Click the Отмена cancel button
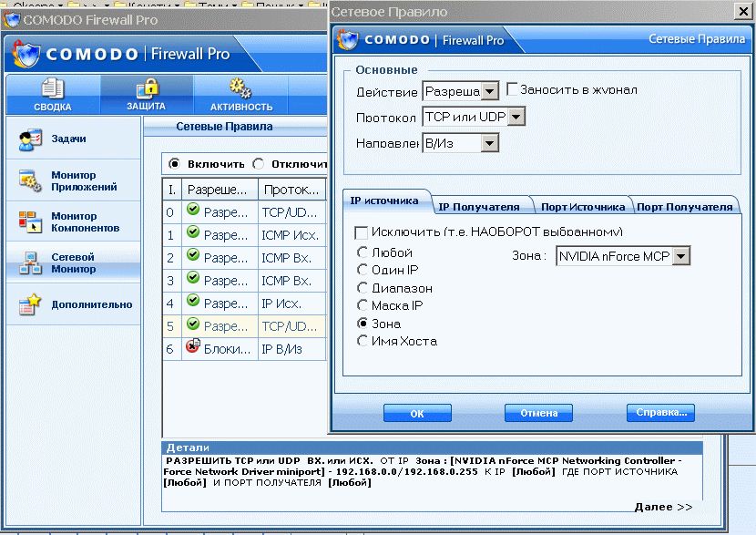This screenshot has height=535, width=756. [x=538, y=413]
